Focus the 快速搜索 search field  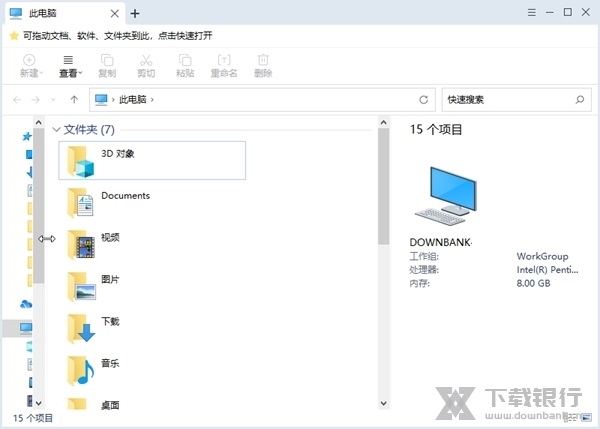[x=516, y=100]
